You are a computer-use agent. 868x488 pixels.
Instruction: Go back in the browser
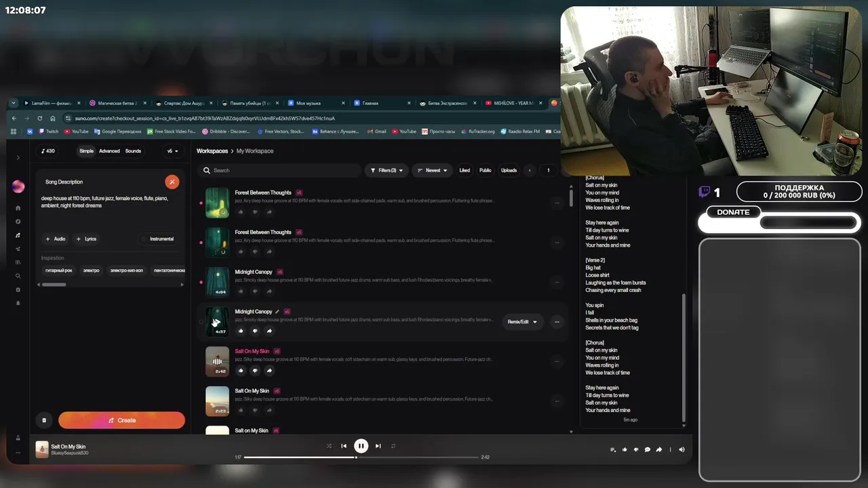[x=14, y=118]
